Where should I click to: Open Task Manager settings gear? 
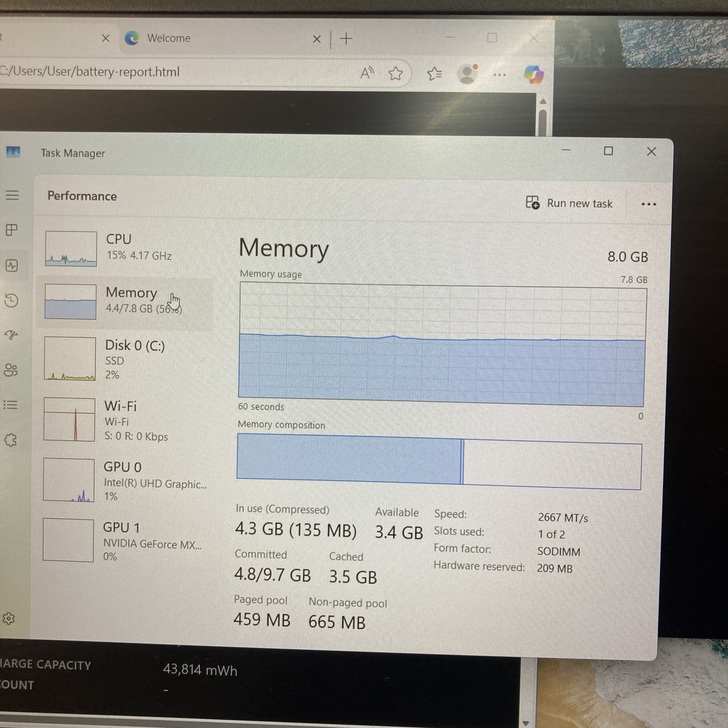pyautogui.click(x=9, y=618)
